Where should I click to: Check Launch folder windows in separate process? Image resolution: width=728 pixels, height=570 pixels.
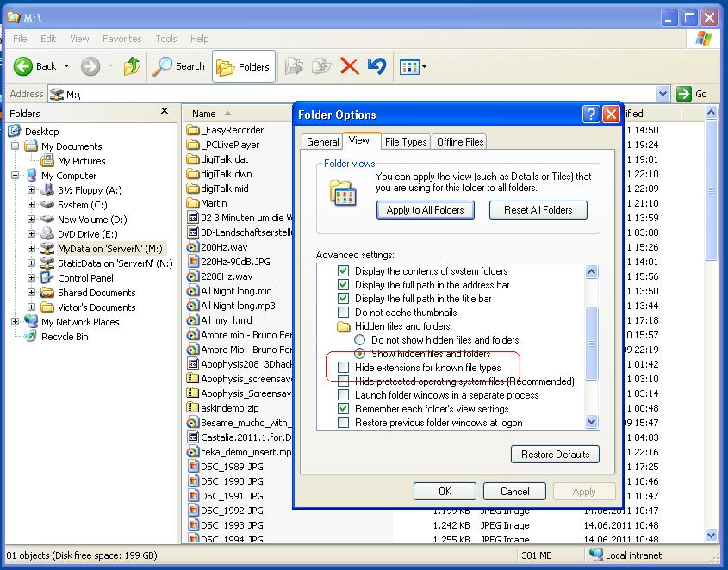(x=343, y=395)
